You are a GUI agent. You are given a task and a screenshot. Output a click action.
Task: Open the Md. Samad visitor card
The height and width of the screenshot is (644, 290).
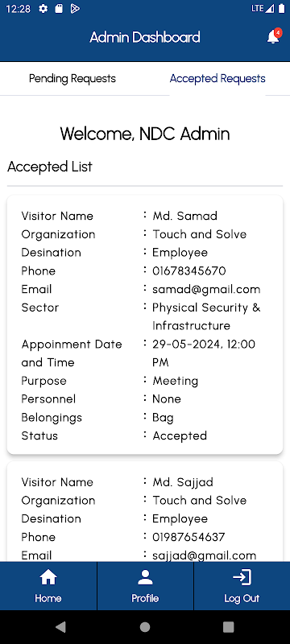pos(145,324)
